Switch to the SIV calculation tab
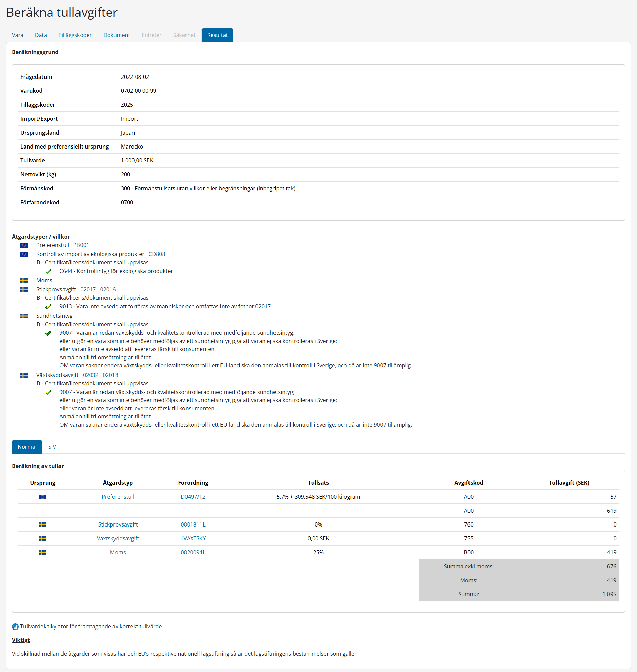Image resolution: width=637 pixels, height=672 pixels. (x=52, y=447)
